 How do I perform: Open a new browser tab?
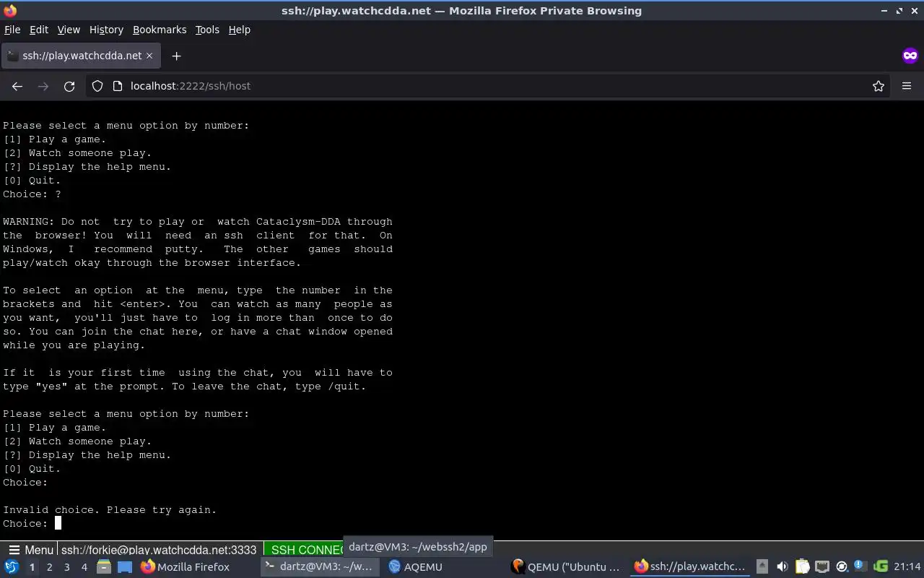[x=176, y=56]
